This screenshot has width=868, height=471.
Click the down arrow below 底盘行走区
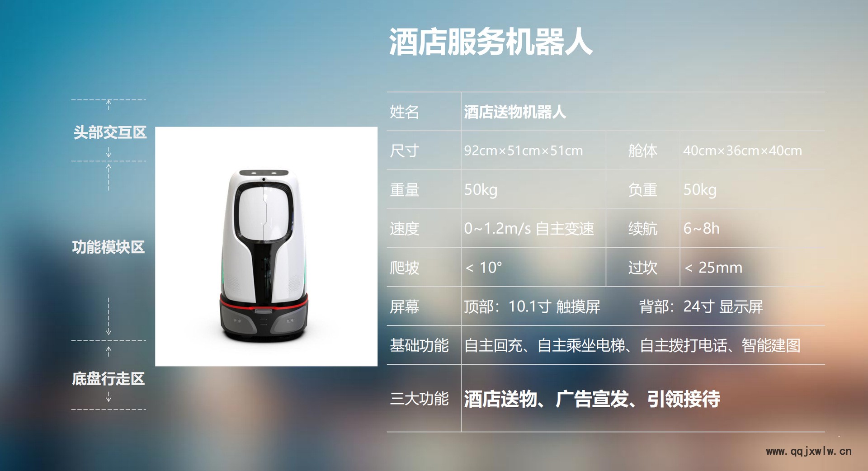coord(108,397)
